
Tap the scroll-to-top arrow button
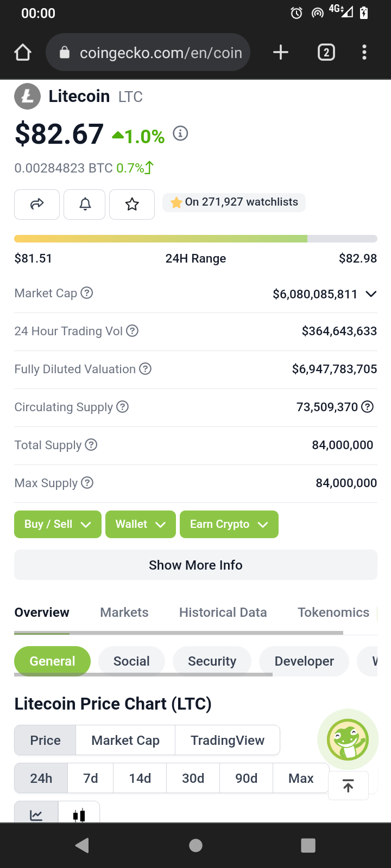pyautogui.click(x=349, y=786)
